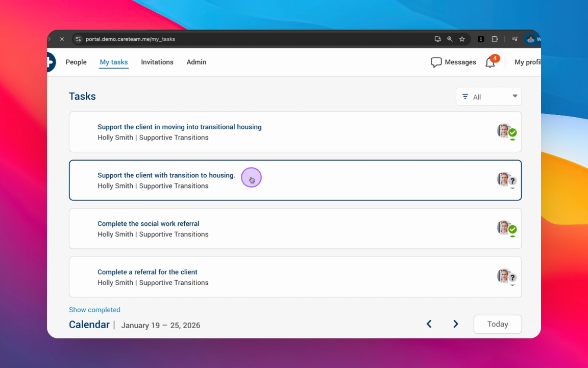Switch to the People tab
The height and width of the screenshot is (368, 588).
76,62
